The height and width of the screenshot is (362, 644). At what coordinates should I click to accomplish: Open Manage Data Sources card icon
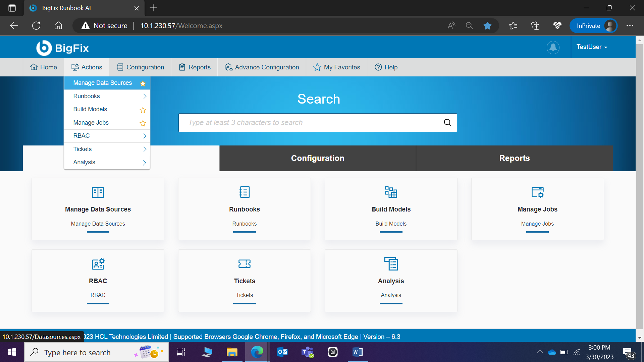pos(98,192)
